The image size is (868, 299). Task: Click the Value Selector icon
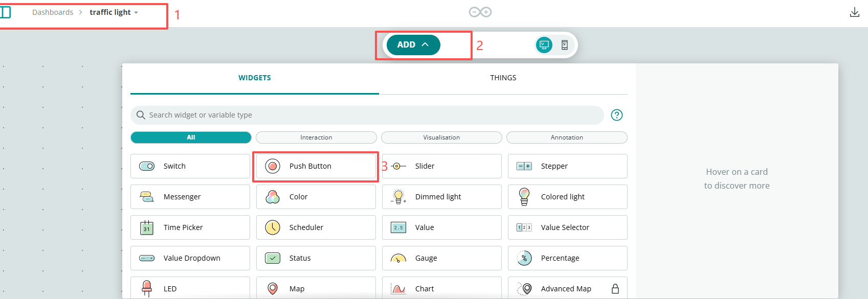524,227
